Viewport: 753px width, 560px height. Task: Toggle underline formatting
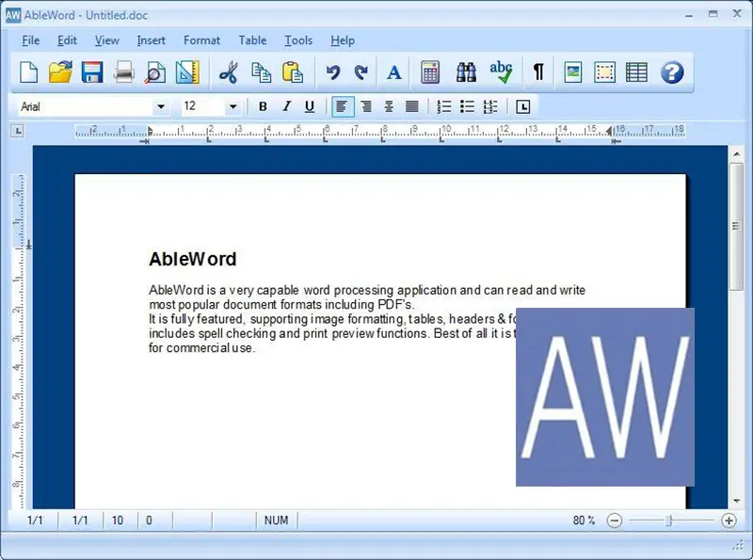coord(310,106)
